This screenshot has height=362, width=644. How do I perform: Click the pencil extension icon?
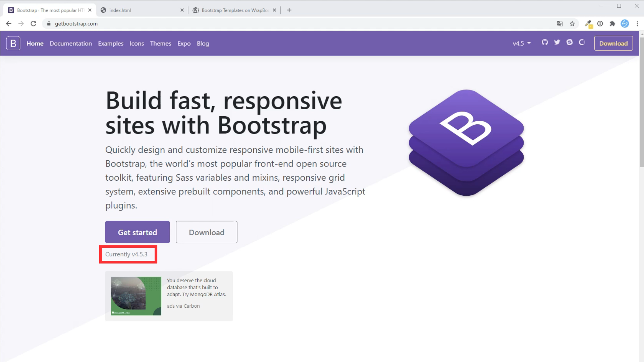click(x=588, y=24)
